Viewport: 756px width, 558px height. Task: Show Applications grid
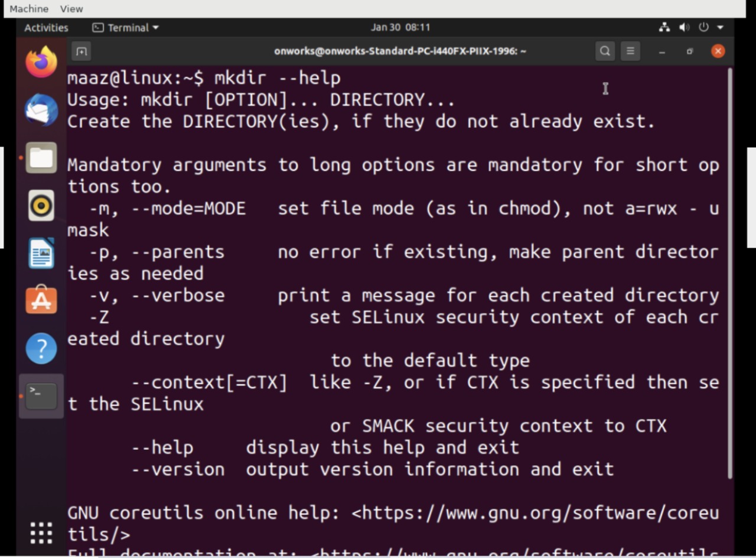(41, 533)
